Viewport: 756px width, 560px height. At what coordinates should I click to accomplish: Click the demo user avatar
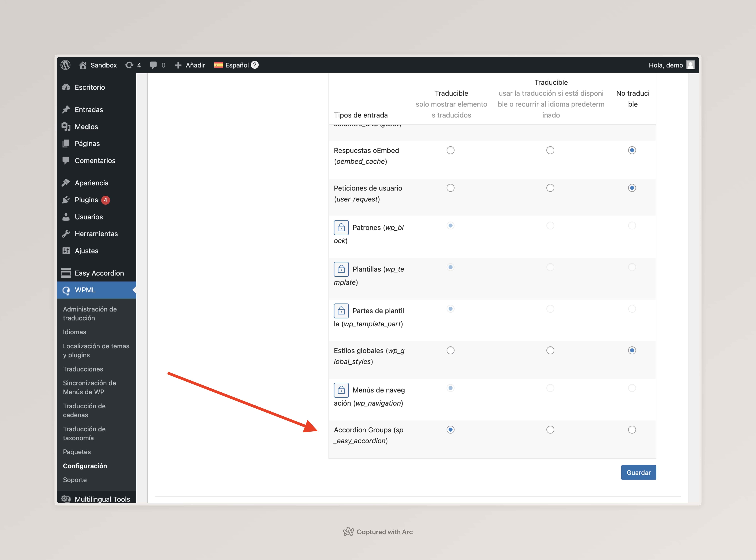click(x=690, y=65)
